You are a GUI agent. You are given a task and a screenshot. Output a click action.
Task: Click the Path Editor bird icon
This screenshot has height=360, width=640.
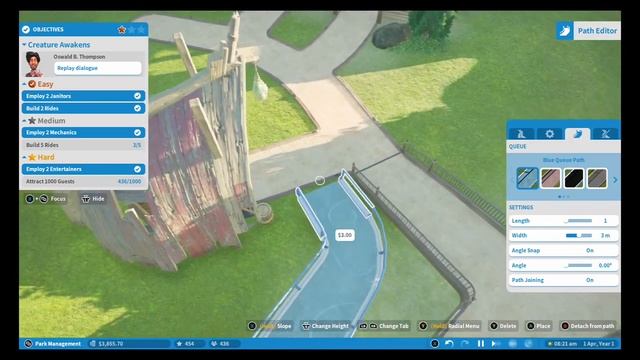(x=565, y=31)
